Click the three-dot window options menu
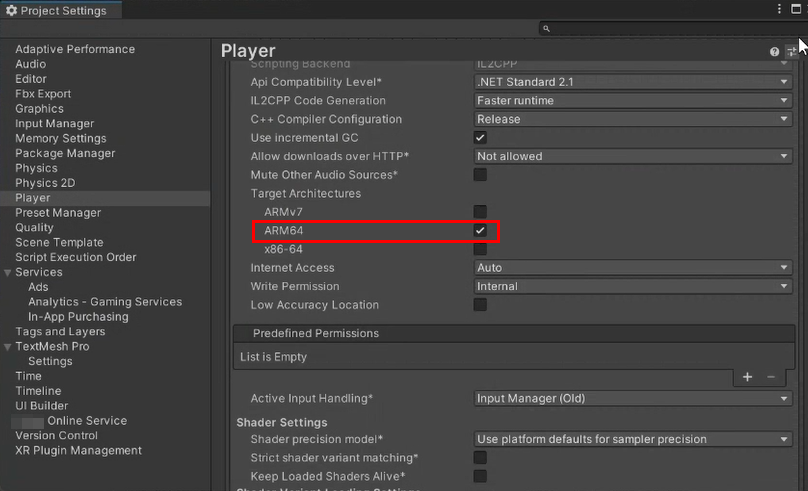This screenshot has width=808, height=491. pyautogui.click(x=780, y=9)
